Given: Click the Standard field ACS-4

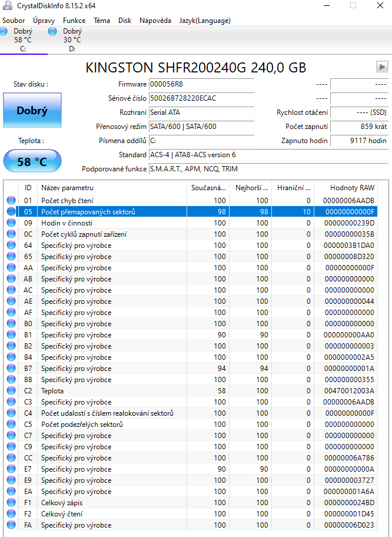Looking at the screenshot, I should click(268, 155).
